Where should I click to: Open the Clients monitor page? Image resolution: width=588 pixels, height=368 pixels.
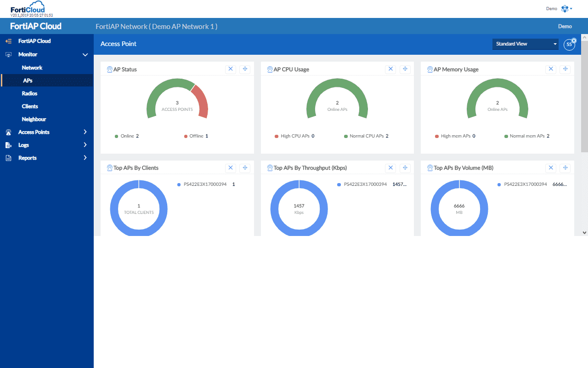(30, 106)
